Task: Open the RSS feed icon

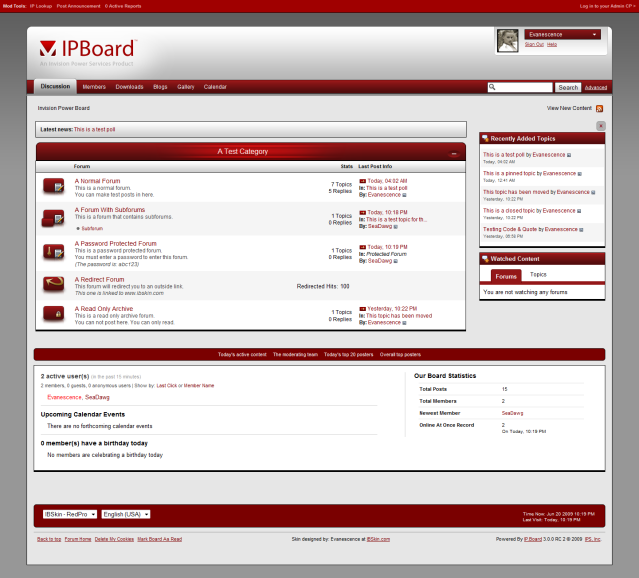Action: pos(599,108)
